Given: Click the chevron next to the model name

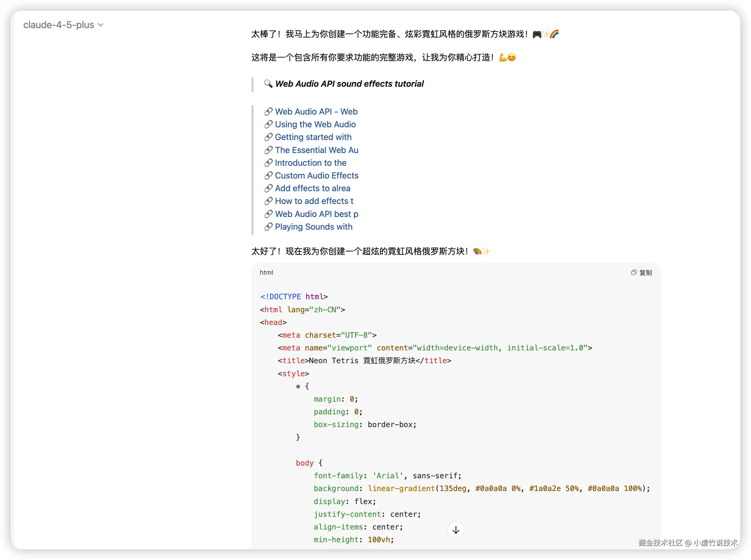Looking at the screenshot, I should pyautogui.click(x=101, y=25).
